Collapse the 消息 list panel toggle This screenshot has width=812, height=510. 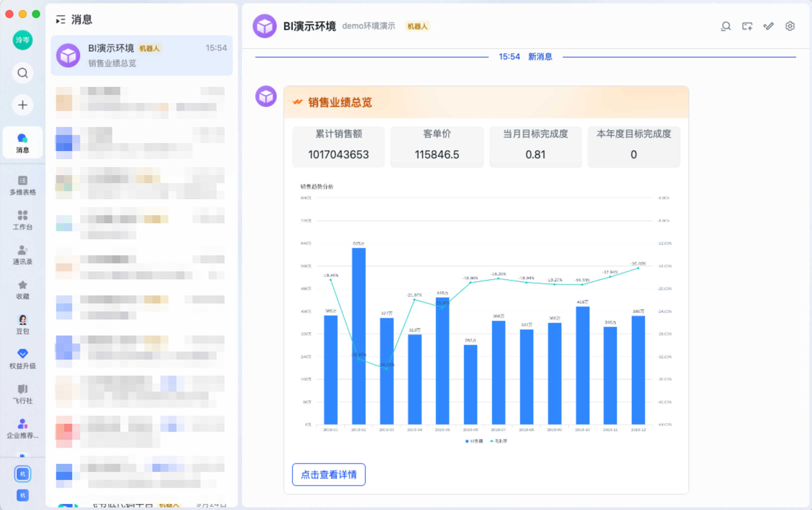(61, 20)
